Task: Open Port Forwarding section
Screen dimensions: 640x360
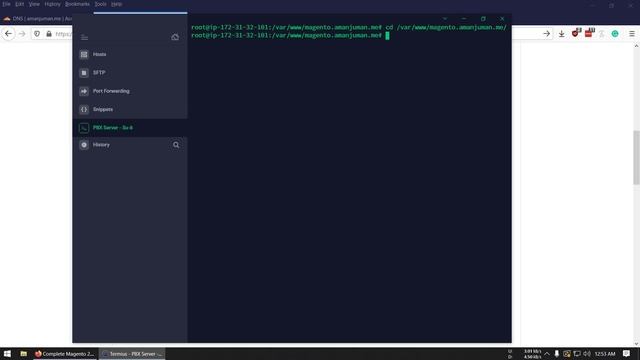Action: tap(130, 91)
